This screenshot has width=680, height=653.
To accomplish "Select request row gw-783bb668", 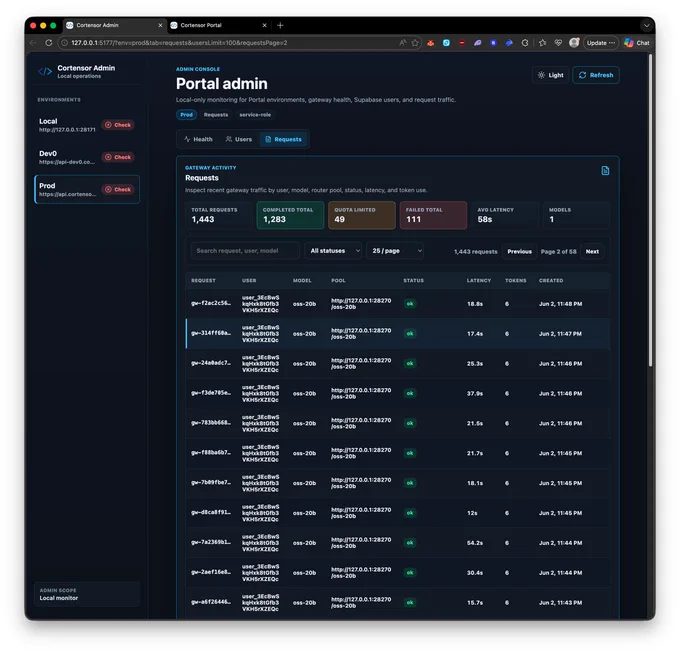I will point(398,424).
